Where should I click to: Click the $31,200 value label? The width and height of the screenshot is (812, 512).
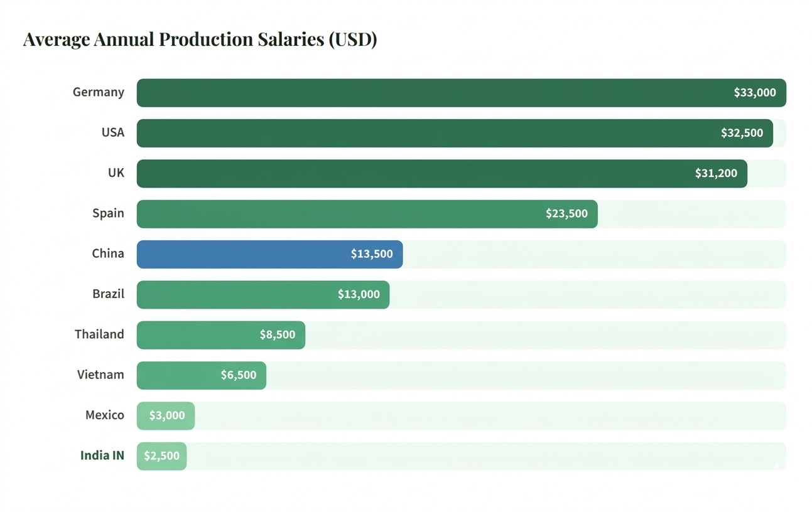coord(716,174)
